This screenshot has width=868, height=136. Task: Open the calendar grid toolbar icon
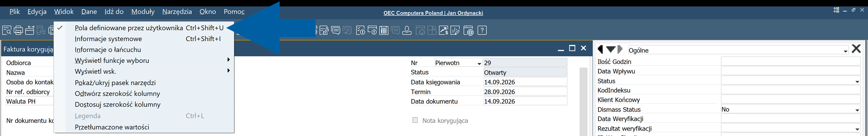(x=384, y=30)
